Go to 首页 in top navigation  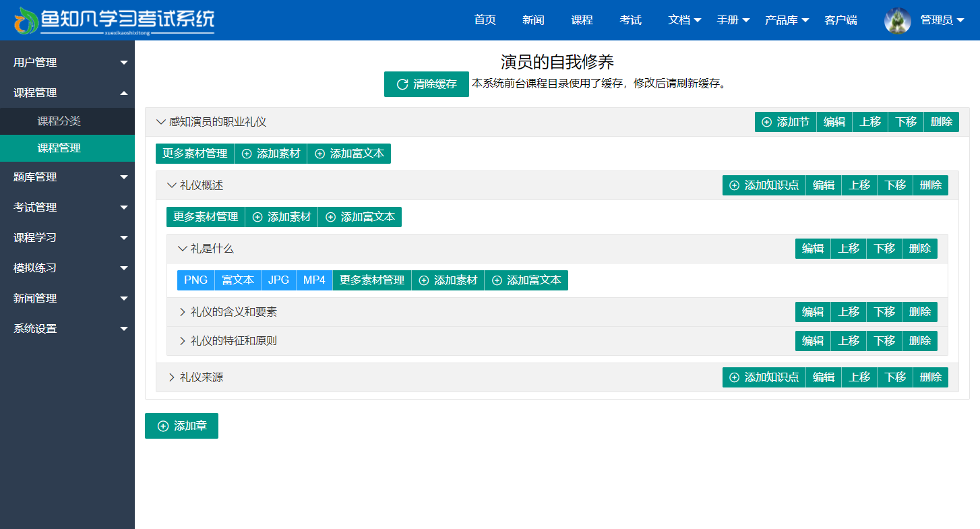pos(485,20)
